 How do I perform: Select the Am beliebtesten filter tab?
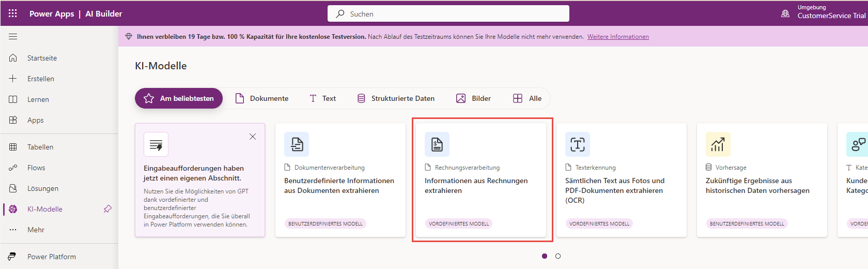[x=179, y=98]
